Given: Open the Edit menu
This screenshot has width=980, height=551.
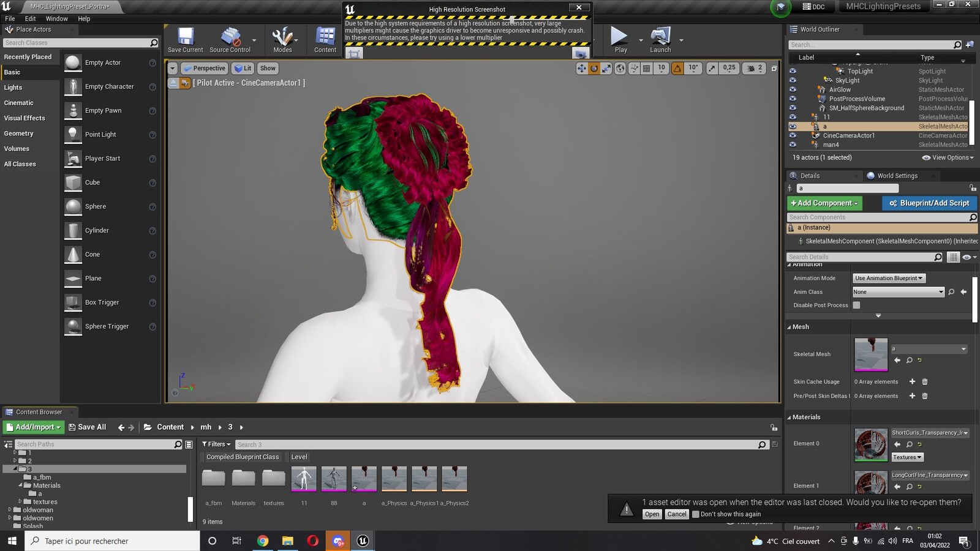Looking at the screenshot, I should pyautogui.click(x=30, y=19).
